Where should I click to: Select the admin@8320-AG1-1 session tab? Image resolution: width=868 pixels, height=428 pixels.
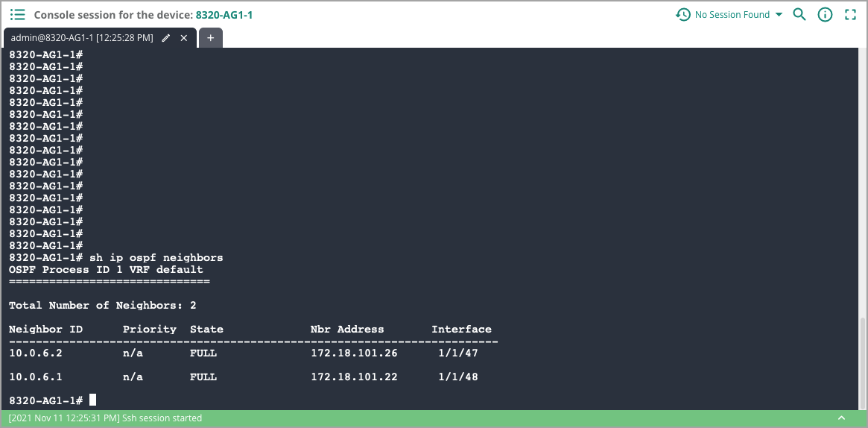(x=82, y=37)
